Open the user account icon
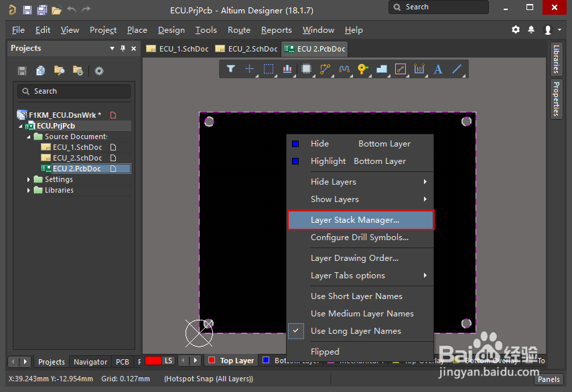This screenshot has width=572, height=392. click(548, 30)
